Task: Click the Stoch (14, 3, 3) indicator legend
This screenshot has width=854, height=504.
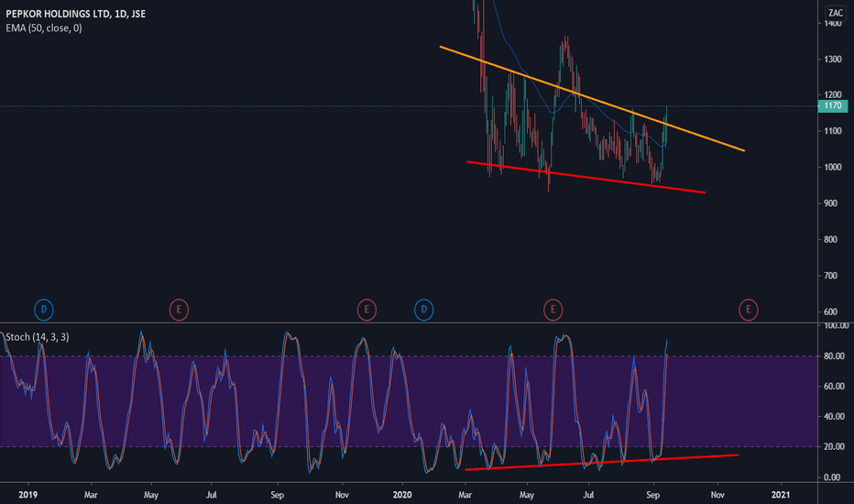Action: click(x=38, y=336)
